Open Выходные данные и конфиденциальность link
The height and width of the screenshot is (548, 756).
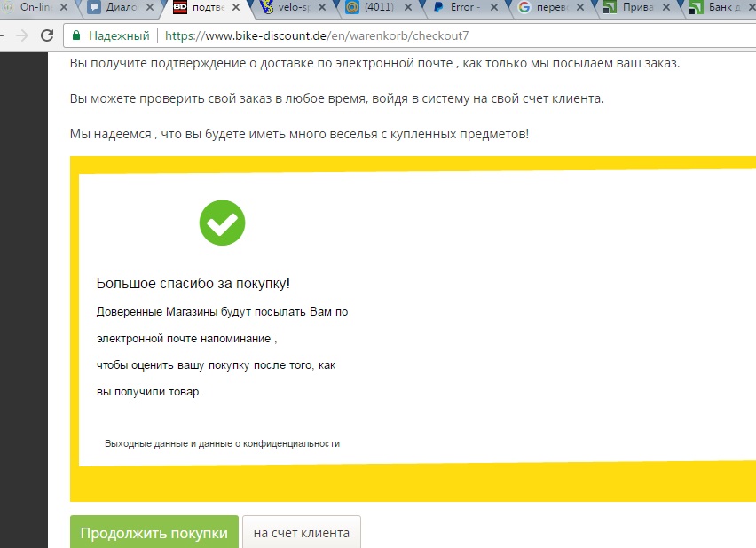pyautogui.click(x=222, y=443)
